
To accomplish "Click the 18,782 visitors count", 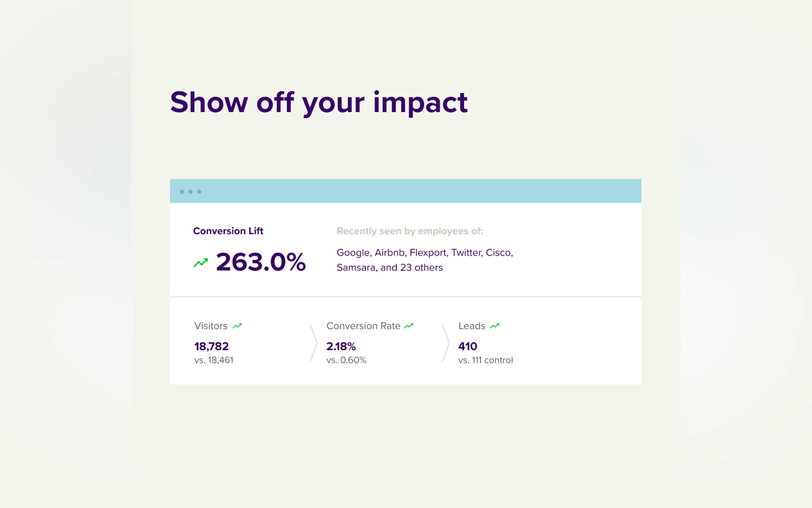I will click(x=211, y=346).
